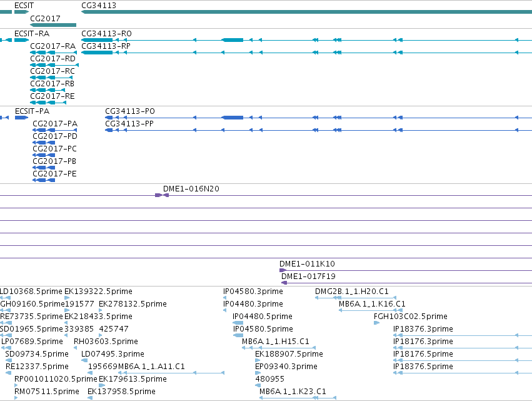Select EST IP04580.3prime

click(253, 292)
